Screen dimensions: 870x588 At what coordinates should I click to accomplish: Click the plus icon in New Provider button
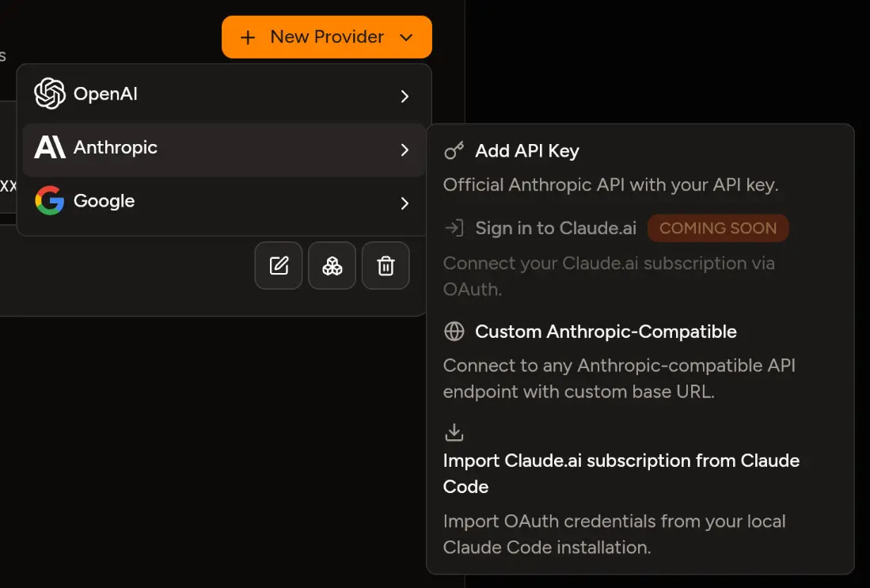coord(248,37)
